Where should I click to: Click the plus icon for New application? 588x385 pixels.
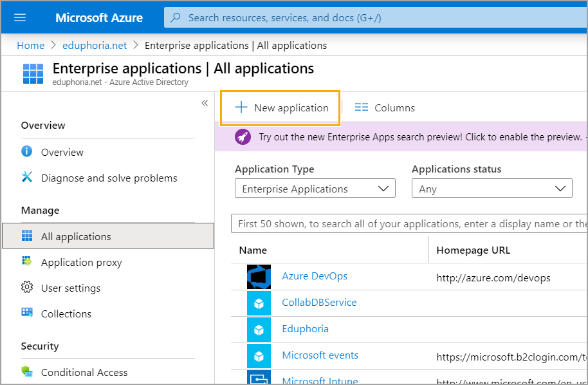pyautogui.click(x=241, y=108)
